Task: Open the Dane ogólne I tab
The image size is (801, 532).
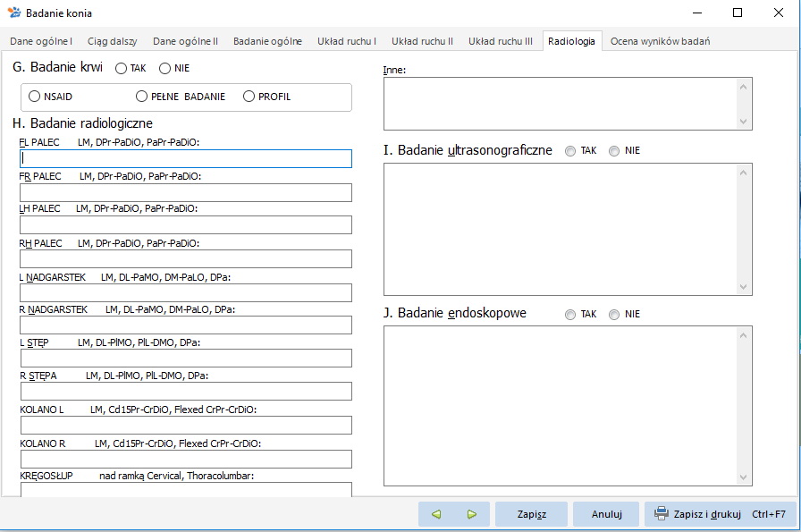Action: (41, 41)
